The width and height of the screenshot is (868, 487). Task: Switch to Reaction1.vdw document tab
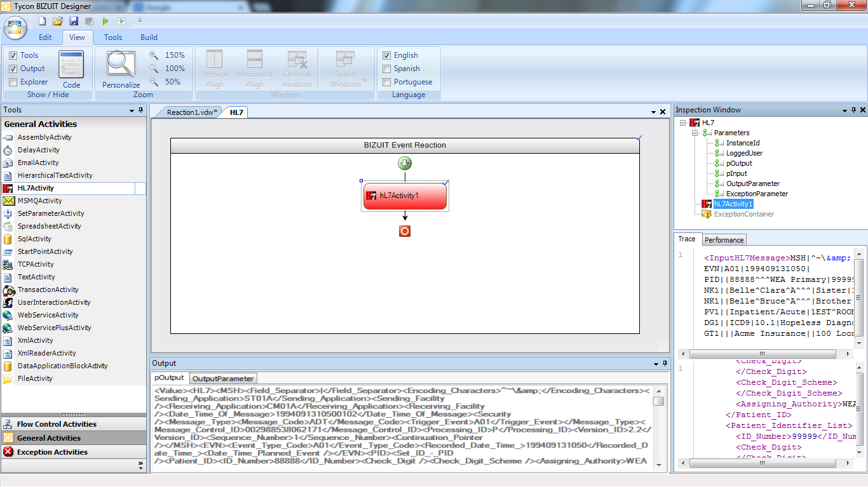pos(192,112)
